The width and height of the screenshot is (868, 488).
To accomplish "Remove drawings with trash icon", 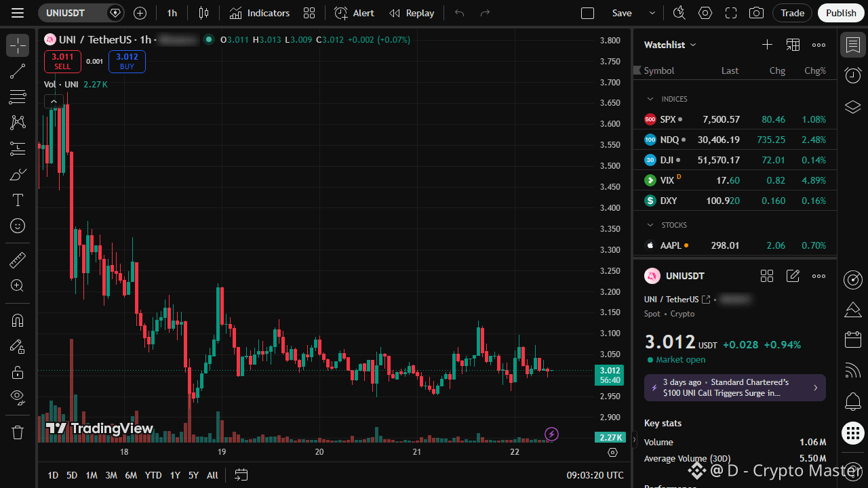I will (18, 432).
